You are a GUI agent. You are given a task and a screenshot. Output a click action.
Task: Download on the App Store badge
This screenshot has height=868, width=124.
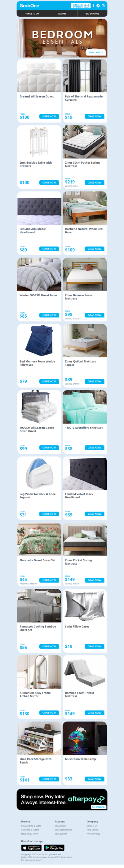pos(31,848)
